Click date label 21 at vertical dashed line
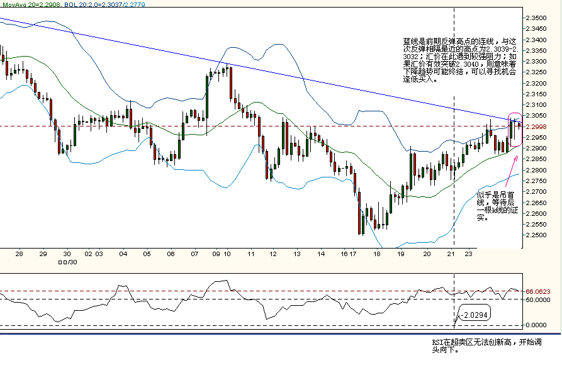Screen dimensions: 562x392 [x=452, y=254]
